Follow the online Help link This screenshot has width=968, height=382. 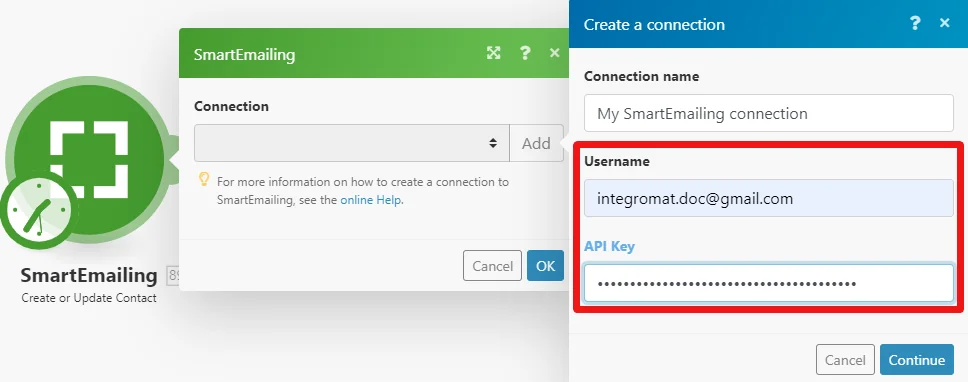click(371, 200)
